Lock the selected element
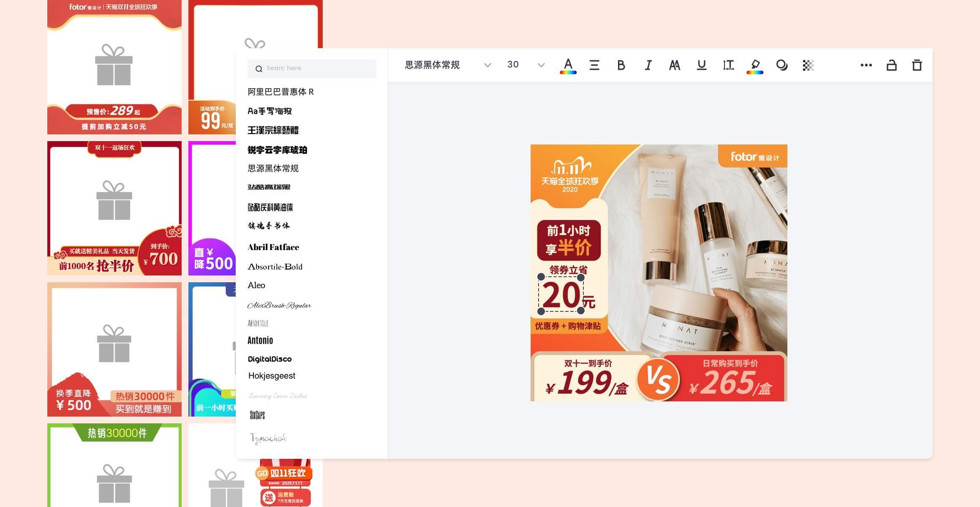Screen dimensions: 980x507 (x=892, y=65)
